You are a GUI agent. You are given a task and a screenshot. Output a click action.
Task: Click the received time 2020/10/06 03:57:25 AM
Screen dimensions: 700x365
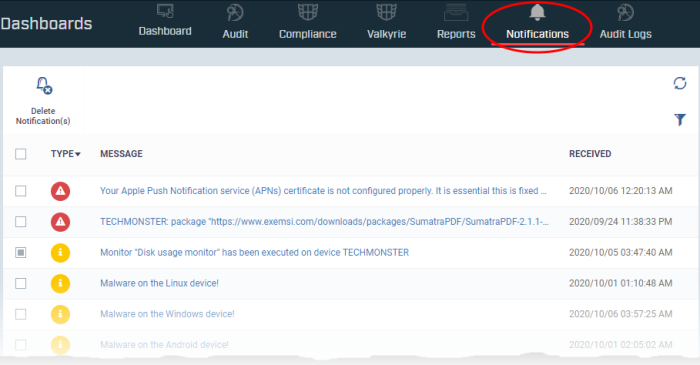621,314
